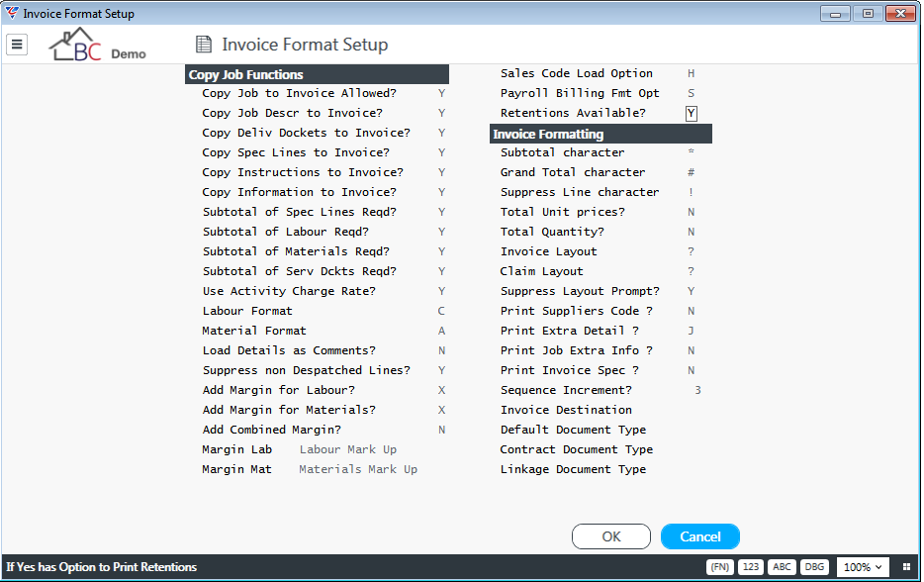Open the hamburger menu icon
This screenshot has height=582, width=924.
point(17,45)
